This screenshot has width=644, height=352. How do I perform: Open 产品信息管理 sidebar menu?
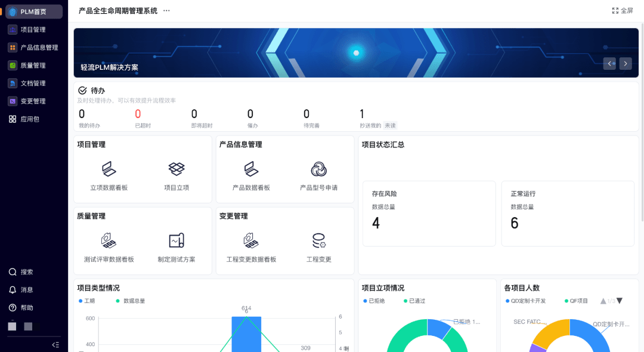(33, 48)
